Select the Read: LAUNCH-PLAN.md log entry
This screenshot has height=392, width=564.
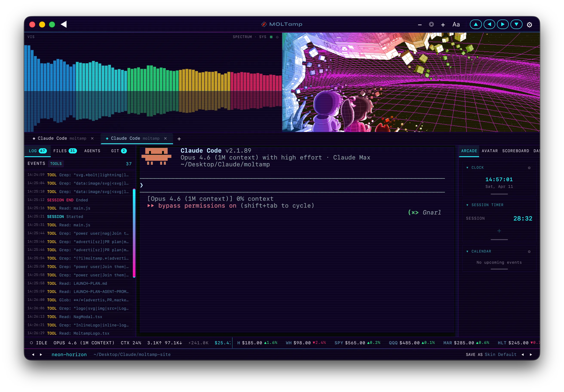coord(79,283)
